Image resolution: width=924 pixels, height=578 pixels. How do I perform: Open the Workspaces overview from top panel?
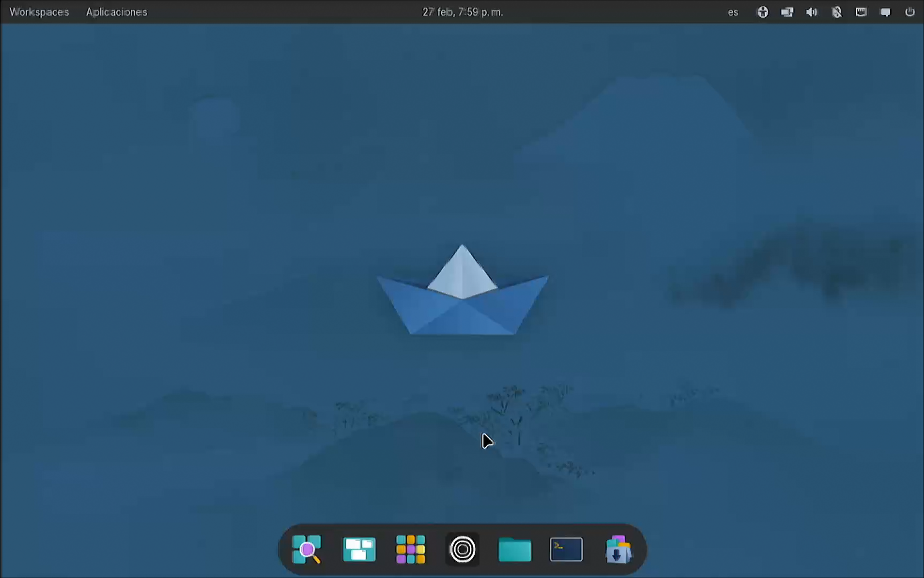(39, 12)
